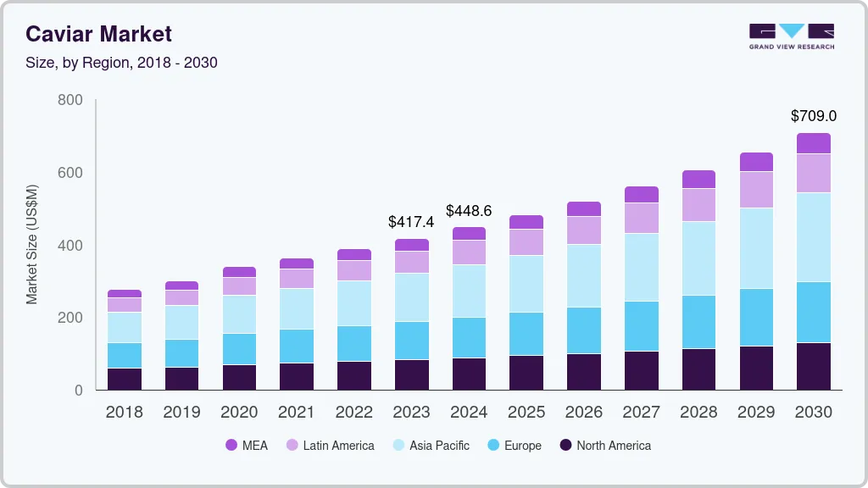868x488 pixels.
Task: Click the $709.0 data label
Action: (815, 115)
